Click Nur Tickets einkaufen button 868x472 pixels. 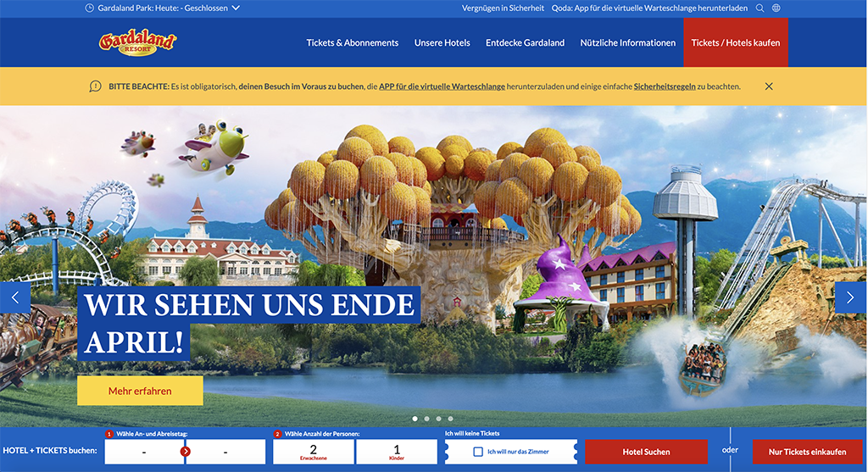click(x=807, y=452)
